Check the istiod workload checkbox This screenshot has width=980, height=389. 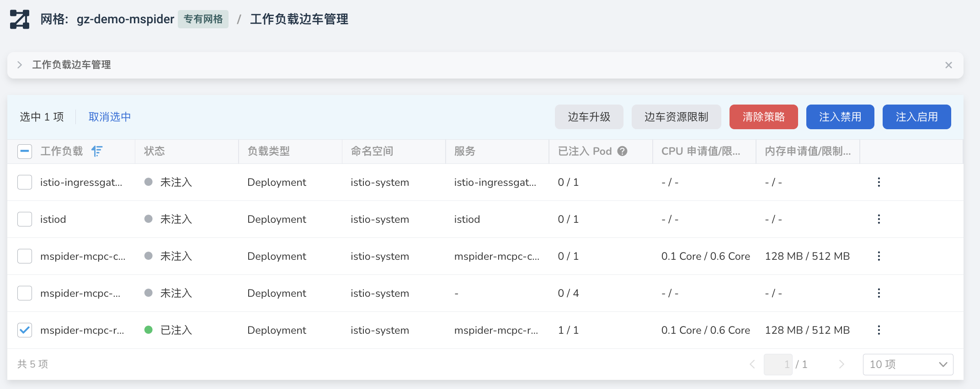(25, 219)
